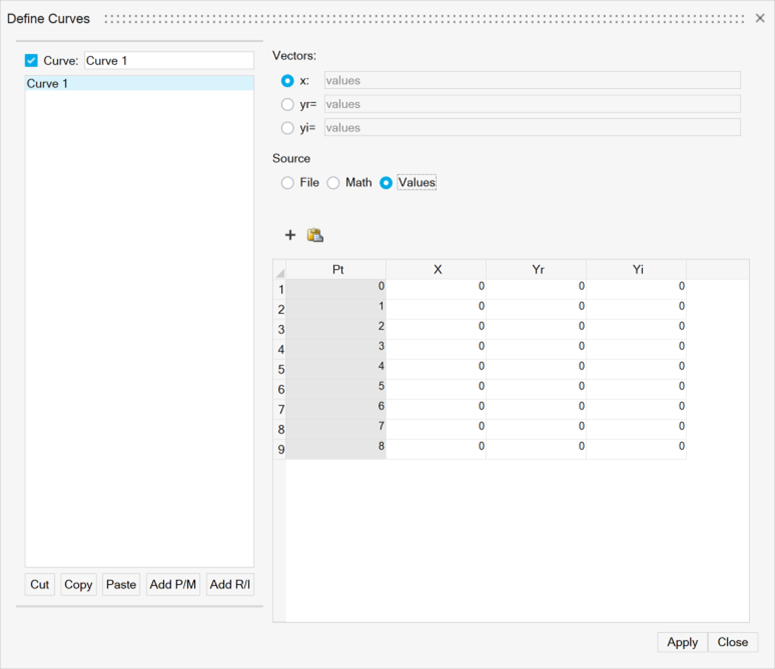Click the Cut button
This screenshot has width=775, height=669.
[x=40, y=585]
